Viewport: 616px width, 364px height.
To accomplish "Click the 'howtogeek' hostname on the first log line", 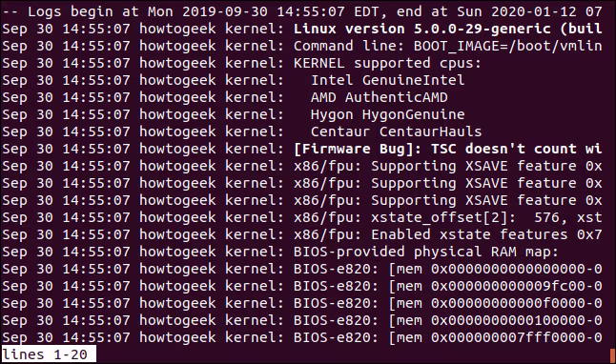I will [x=177, y=29].
